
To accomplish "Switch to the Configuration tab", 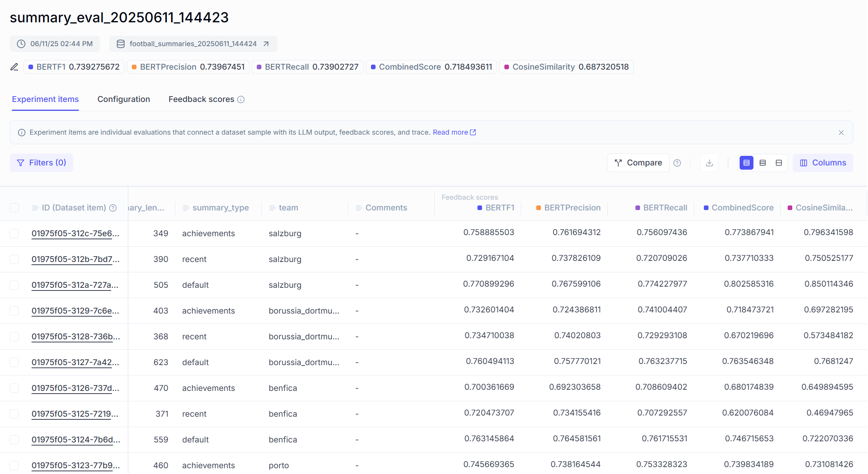I will (x=123, y=99).
